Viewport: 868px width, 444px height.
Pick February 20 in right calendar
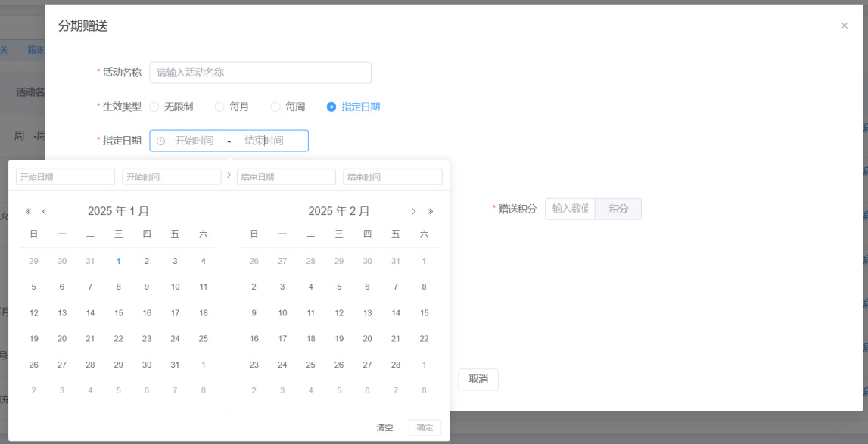pos(367,339)
